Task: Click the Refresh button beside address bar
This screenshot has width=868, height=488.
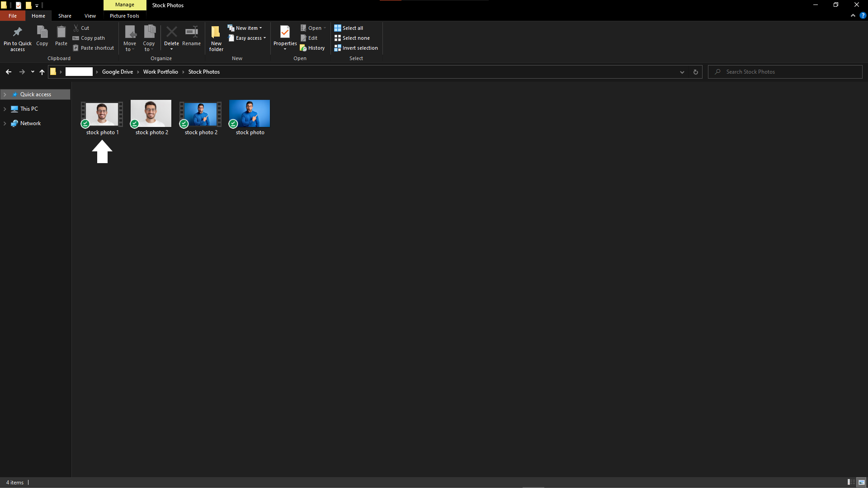Action: (x=695, y=72)
